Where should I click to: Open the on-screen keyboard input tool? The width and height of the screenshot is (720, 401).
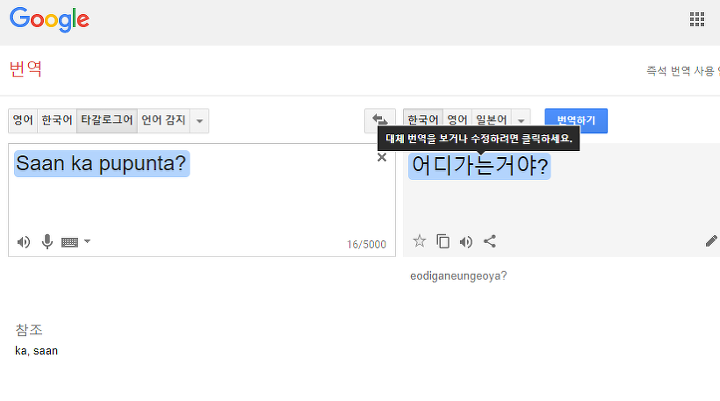click(x=69, y=242)
